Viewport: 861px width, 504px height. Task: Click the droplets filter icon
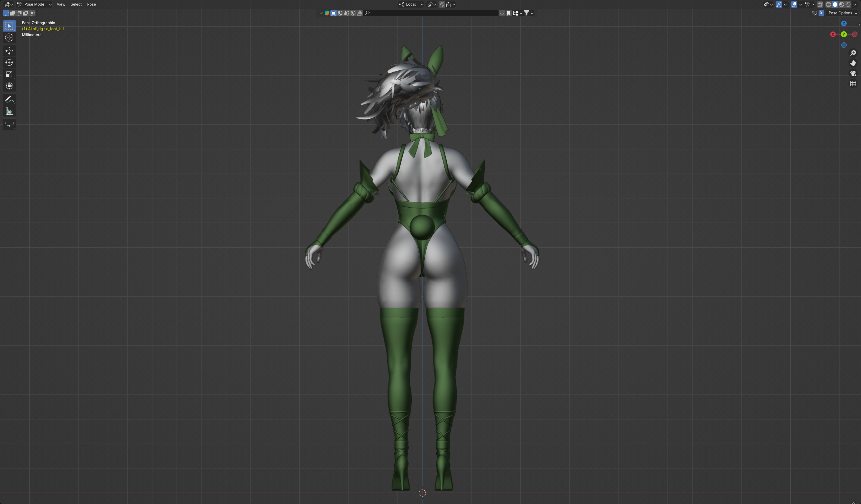click(346, 13)
